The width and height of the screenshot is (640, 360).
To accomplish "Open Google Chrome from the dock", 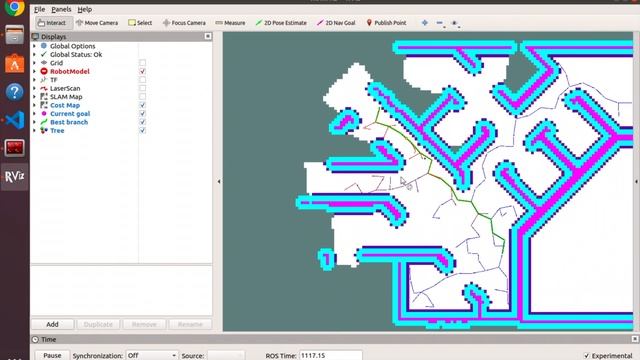I will pos(14,7).
